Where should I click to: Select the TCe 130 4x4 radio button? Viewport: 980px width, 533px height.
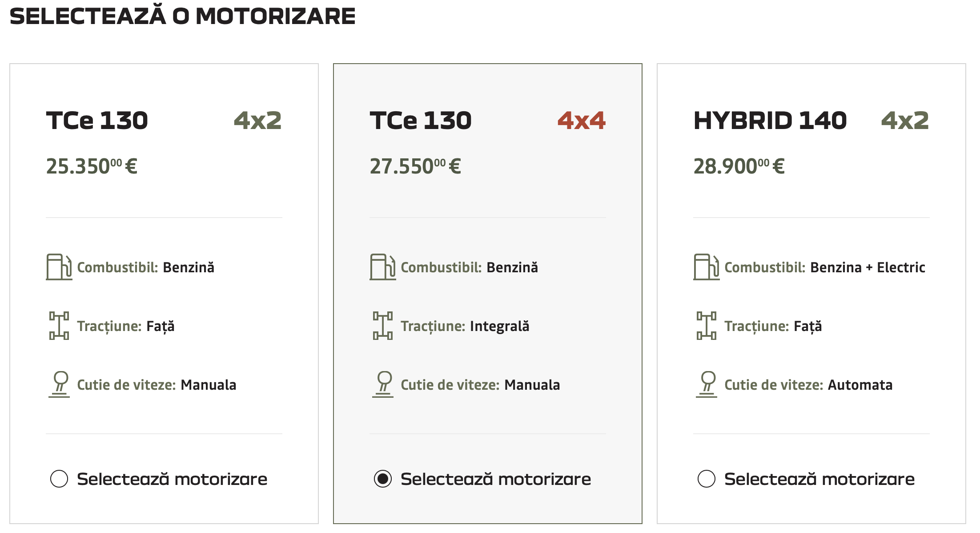pyautogui.click(x=383, y=479)
